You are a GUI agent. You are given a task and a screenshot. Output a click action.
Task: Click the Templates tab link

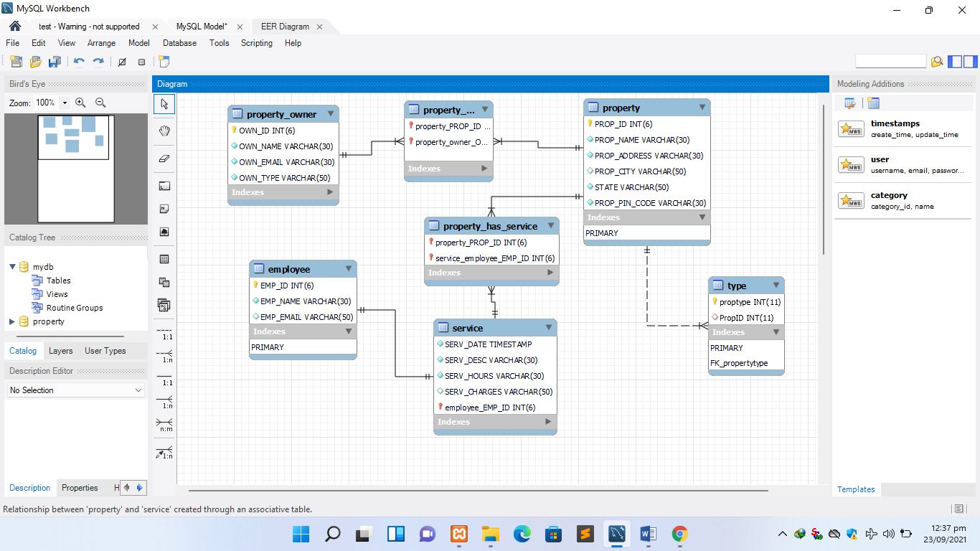[856, 489]
